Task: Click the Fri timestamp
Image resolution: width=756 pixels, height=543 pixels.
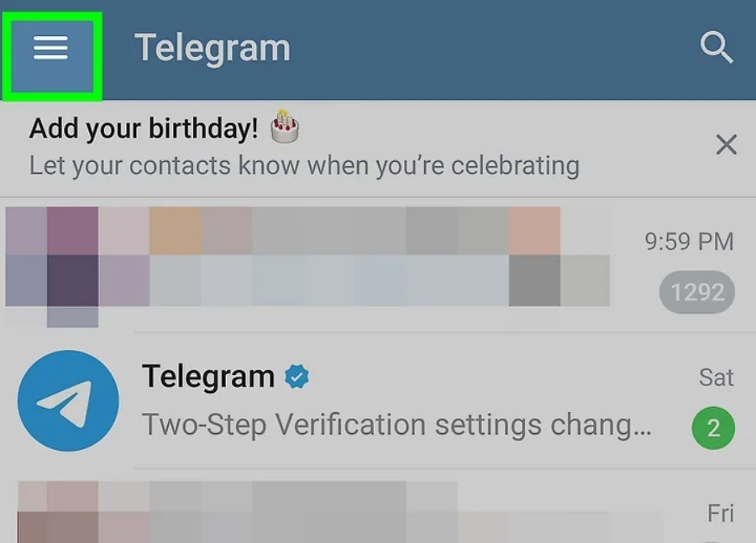Action: pos(721,513)
